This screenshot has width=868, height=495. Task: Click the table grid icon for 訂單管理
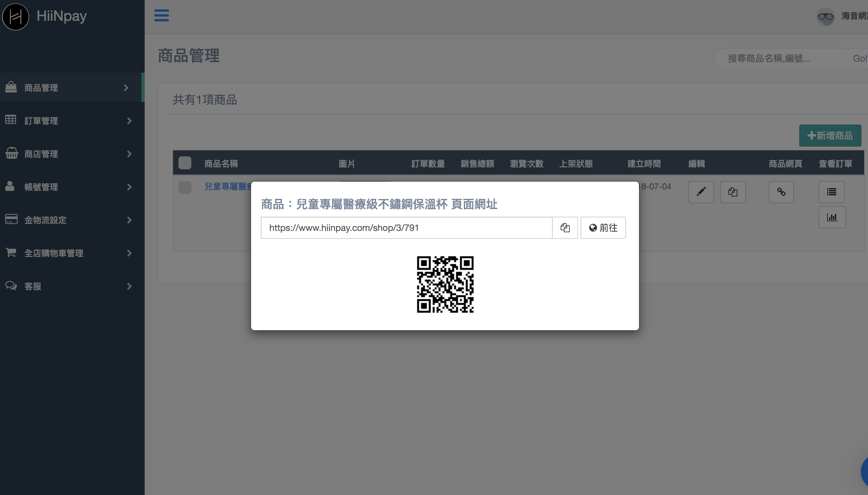coord(10,120)
